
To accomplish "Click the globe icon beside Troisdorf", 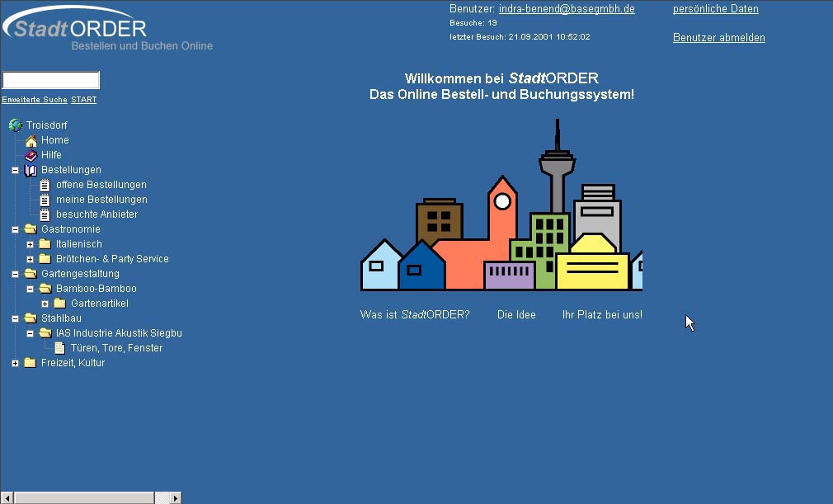I will [16, 125].
